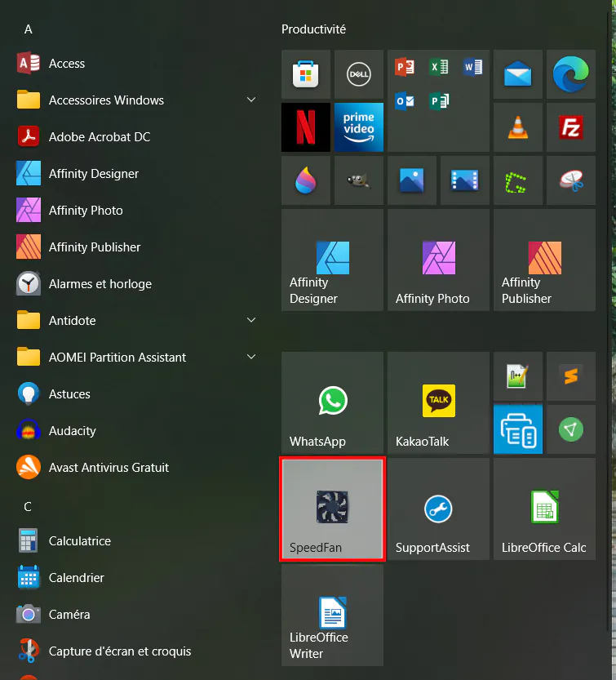The height and width of the screenshot is (680, 616).
Task: Launch the GIMP tile
Action: click(x=358, y=180)
